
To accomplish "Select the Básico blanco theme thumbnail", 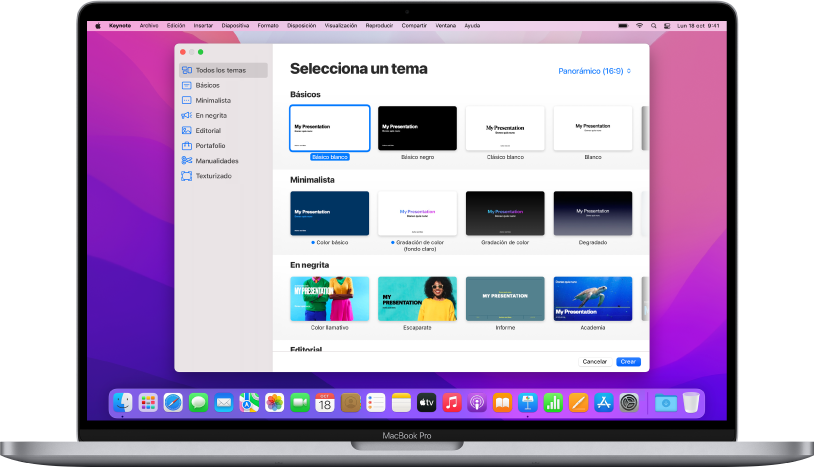I will click(x=330, y=128).
